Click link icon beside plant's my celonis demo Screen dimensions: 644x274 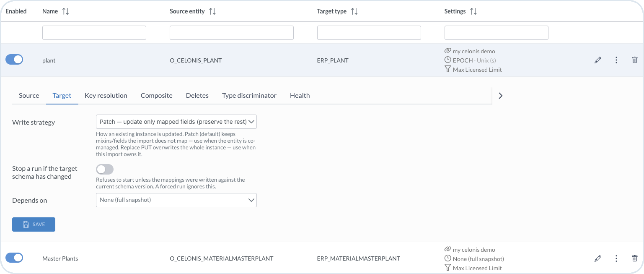pos(447,51)
